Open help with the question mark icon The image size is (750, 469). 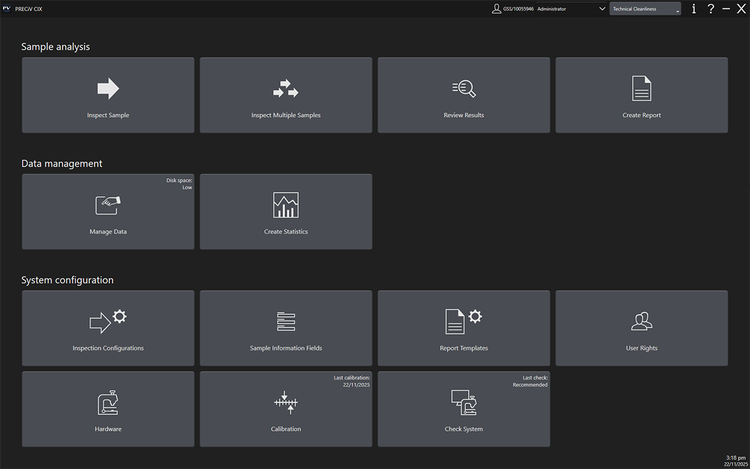[710, 8]
